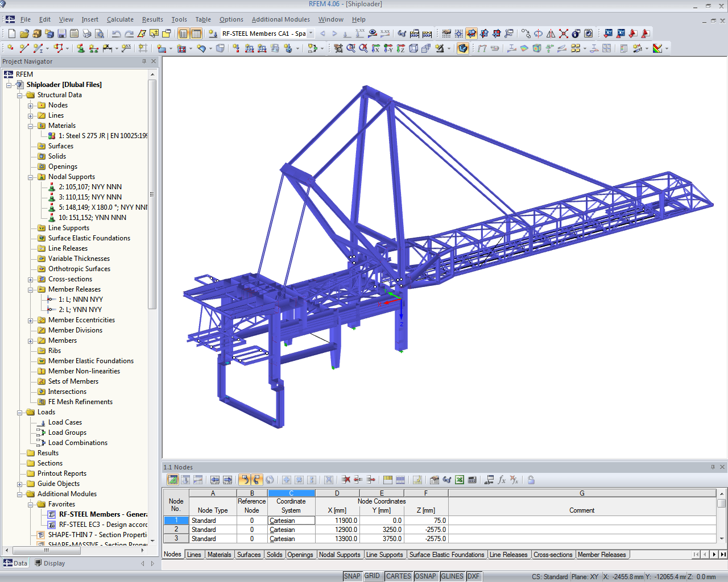Open the Calculate menu
Viewport: 728px width, 582px height.
pyautogui.click(x=120, y=19)
